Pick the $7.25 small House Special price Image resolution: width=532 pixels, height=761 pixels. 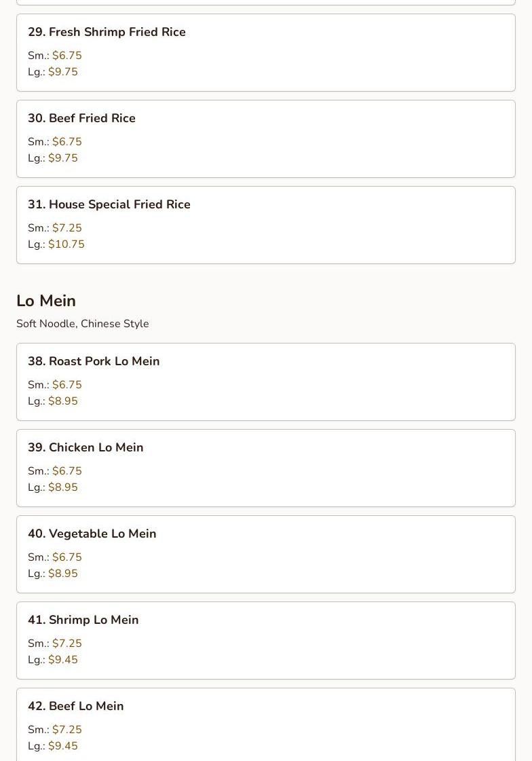pyautogui.click(x=67, y=228)
